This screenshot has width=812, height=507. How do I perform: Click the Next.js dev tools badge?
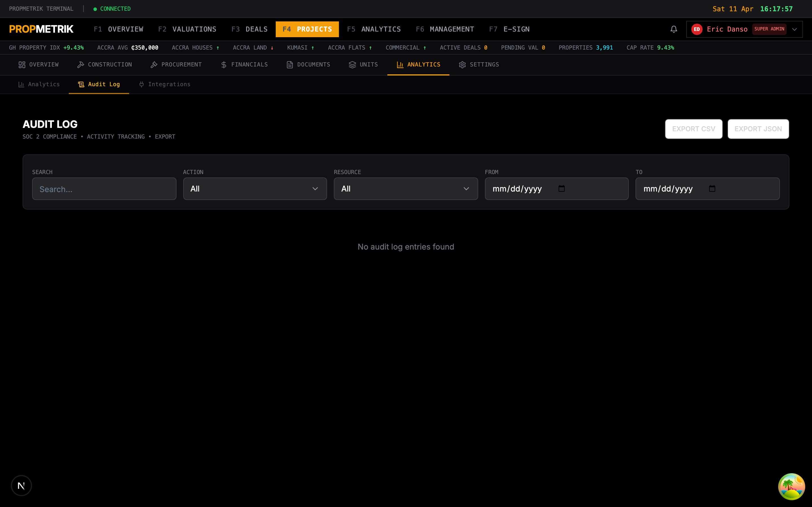coord(21,485)
